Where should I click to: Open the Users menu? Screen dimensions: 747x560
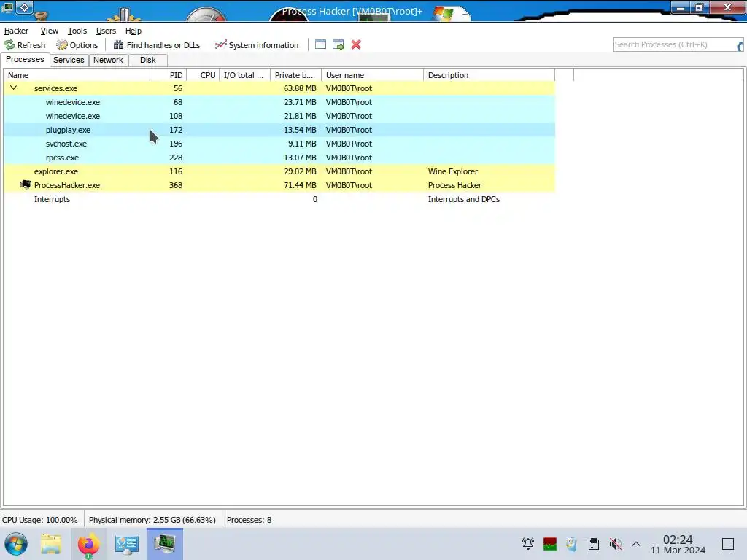[x=106, y=31]
